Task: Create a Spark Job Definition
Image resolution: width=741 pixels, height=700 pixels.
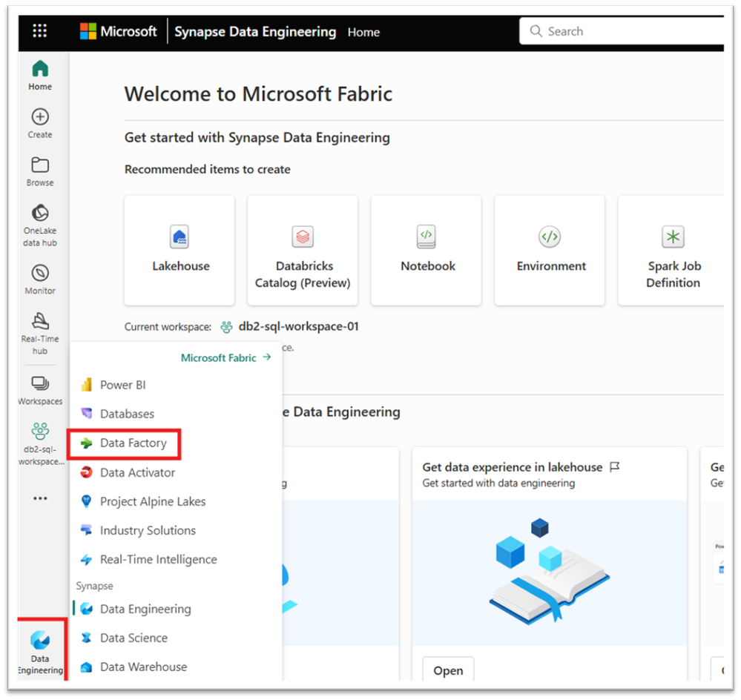Action: click(x=671, y=251)
